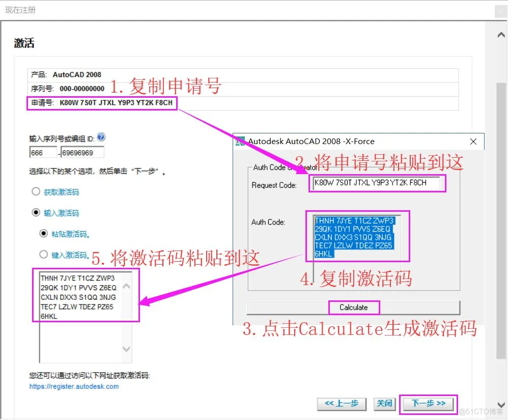This screenshot has width=508, height=420.
Task: Click the 输入序列号或编组 ID label
Action: click(62, 139)
